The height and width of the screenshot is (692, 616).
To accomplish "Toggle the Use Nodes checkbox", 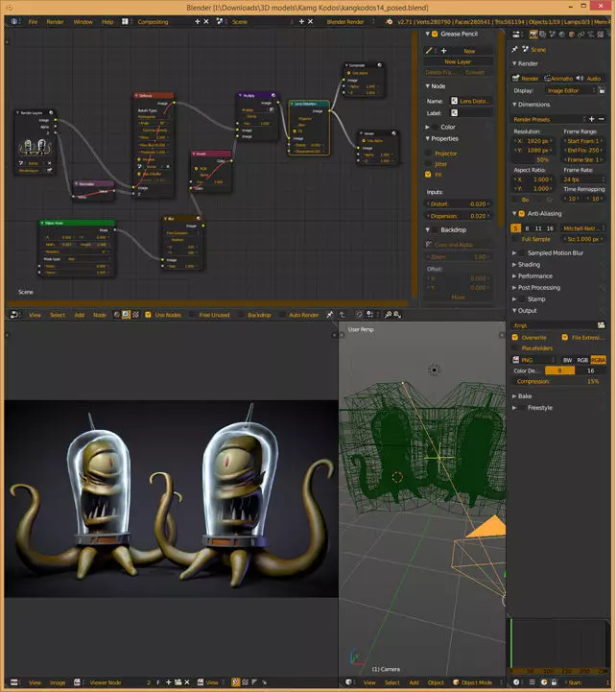I will click(x=149, y=315).
